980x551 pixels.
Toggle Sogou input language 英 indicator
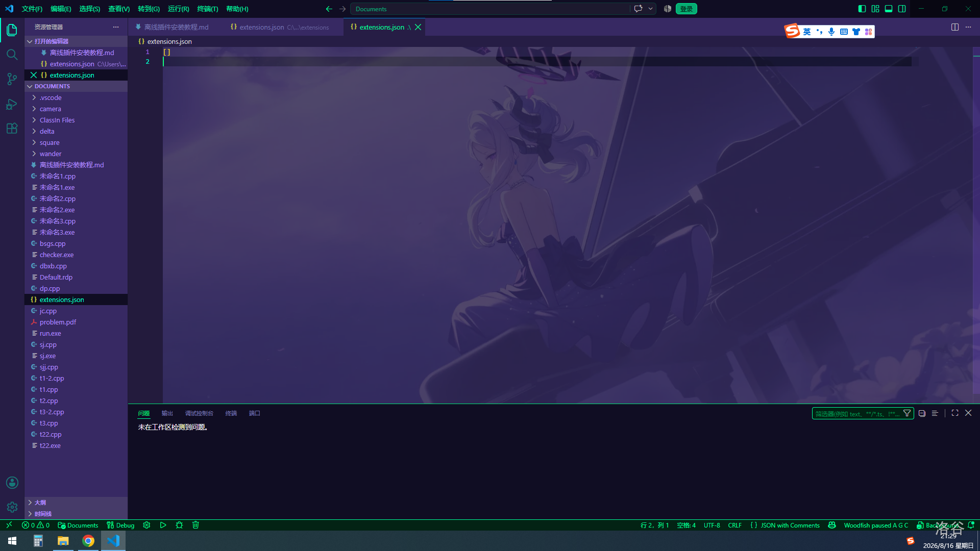(807, 32)
